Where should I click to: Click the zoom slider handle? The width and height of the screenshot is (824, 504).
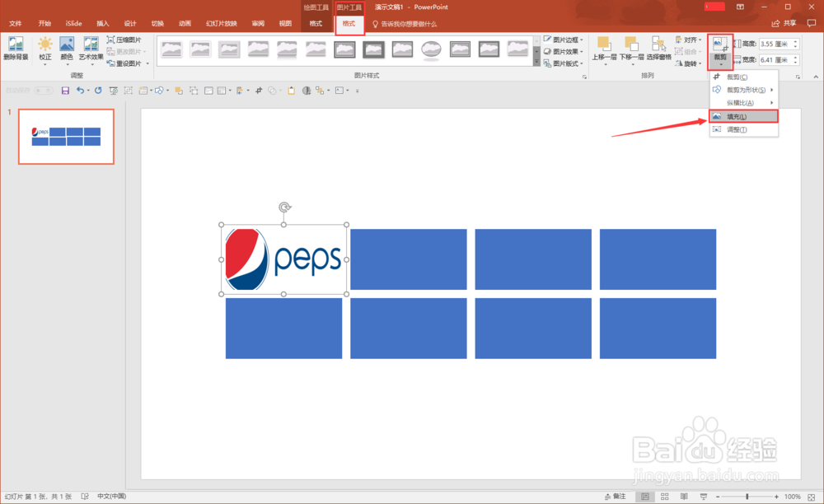[x=747, y=497]
